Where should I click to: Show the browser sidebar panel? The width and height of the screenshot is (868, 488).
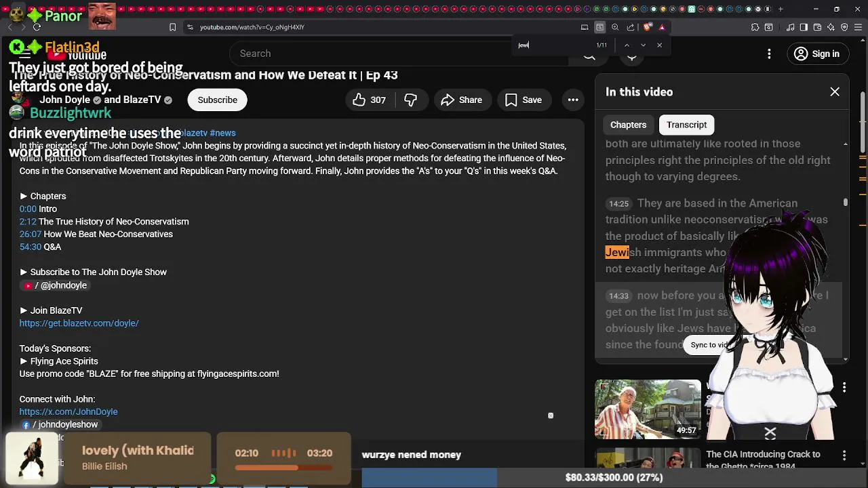(x=804, y=27)
